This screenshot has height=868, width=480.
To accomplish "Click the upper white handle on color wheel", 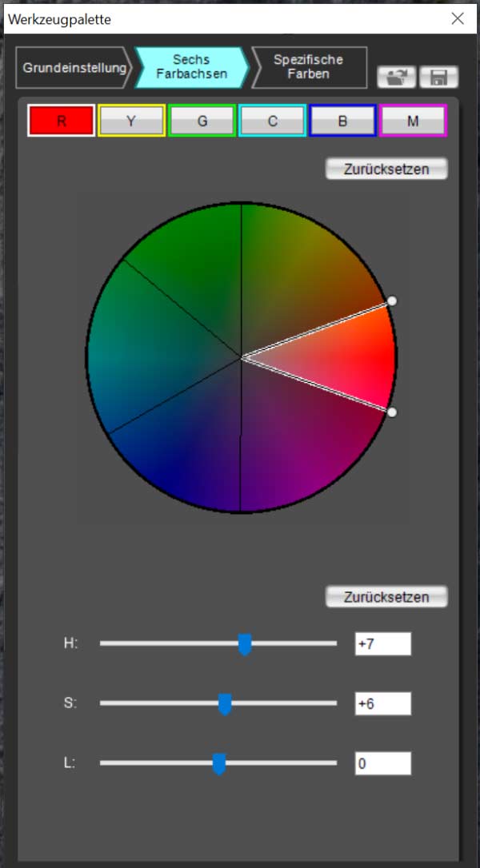I will pyautogui.click(x=391, y=301).
